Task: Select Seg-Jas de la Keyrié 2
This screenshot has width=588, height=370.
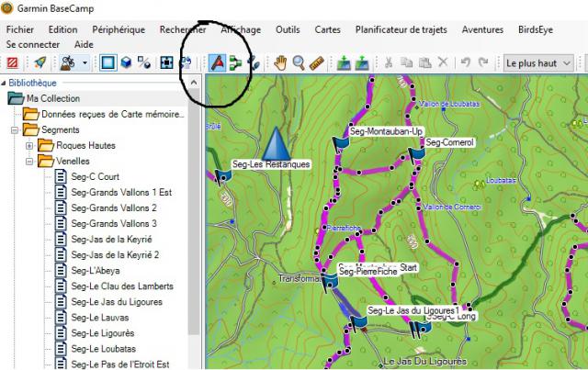Action: (115, 255)
